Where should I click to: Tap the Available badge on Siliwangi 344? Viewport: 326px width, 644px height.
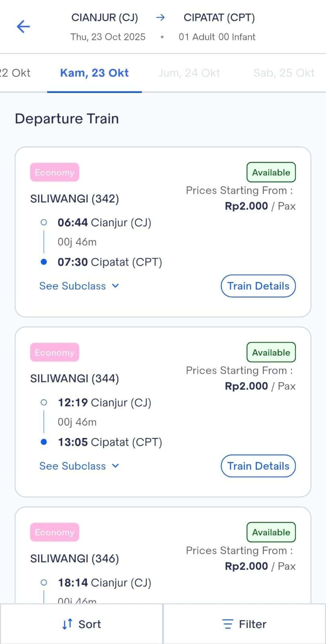pos(271,352)
